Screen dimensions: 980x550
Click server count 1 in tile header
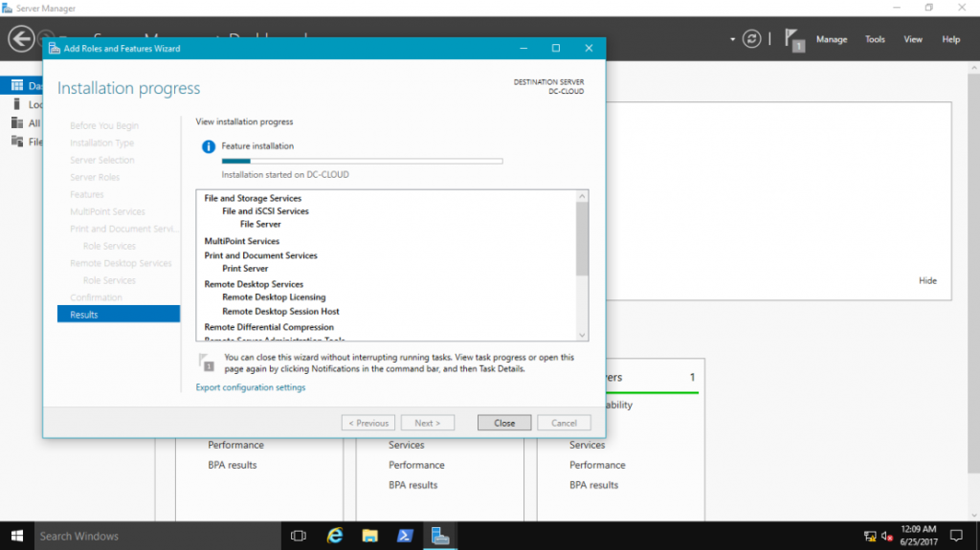click(x=692, y=378)
